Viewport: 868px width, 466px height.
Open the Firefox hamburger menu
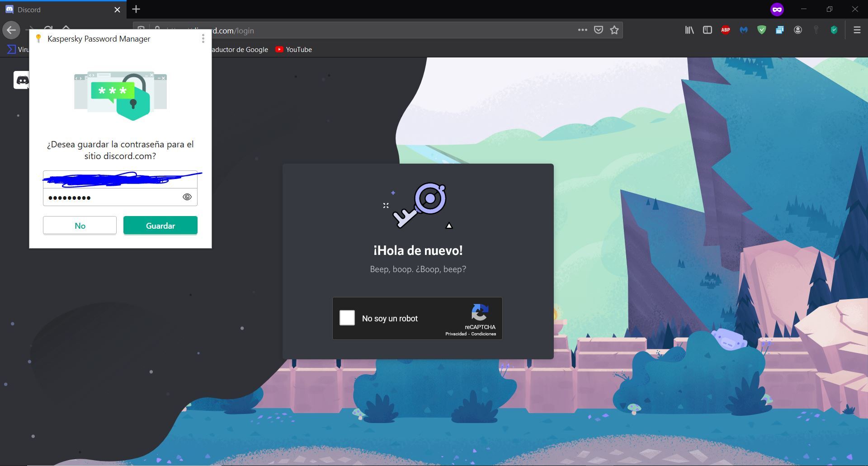(x=857, y=30)
